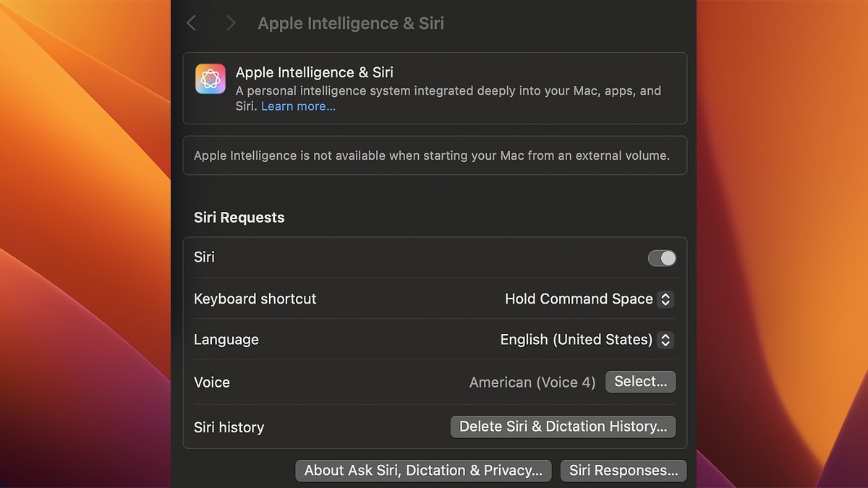
Task: Open the Language dropdown
Action: (x=587, y=339)
